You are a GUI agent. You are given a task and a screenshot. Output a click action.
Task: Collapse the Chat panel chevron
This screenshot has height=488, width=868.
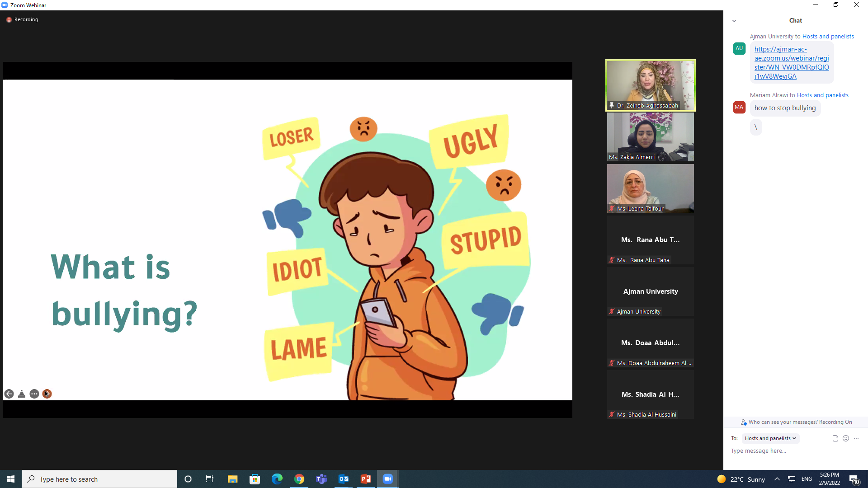pyautogui.click(x=734, y=21)
